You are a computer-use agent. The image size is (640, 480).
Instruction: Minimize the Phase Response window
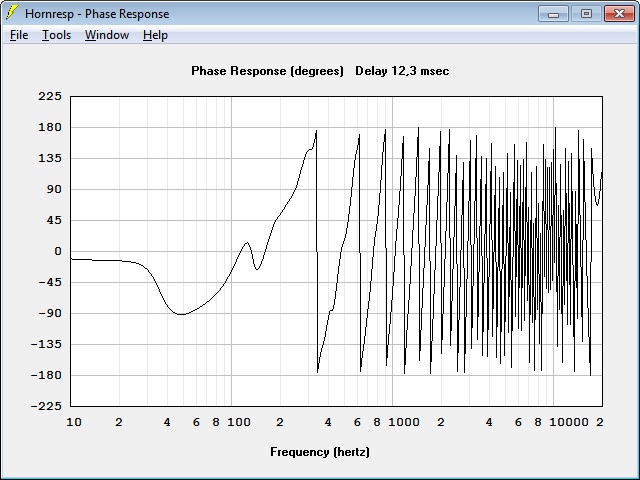click(553, 14)
